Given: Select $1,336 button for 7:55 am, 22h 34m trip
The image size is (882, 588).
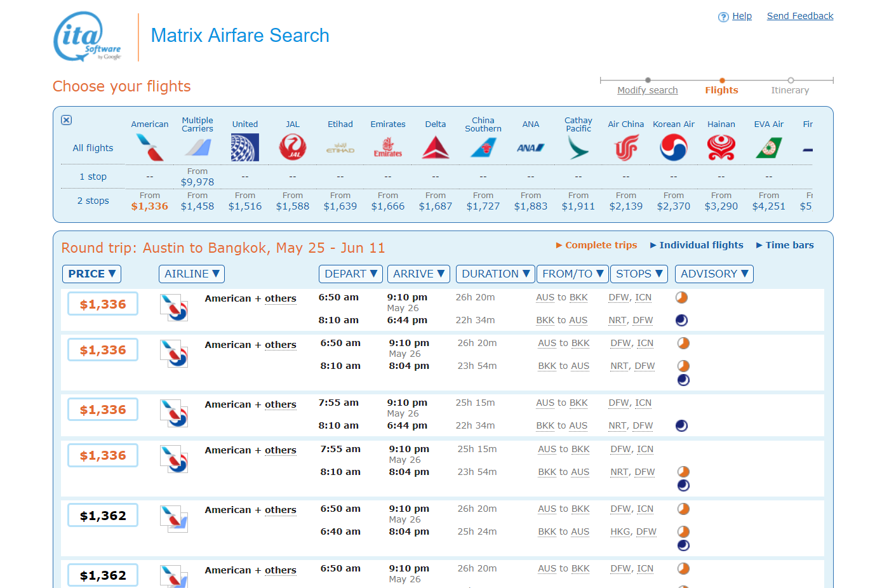Looking at the screenshot, I should coord(103,410).
